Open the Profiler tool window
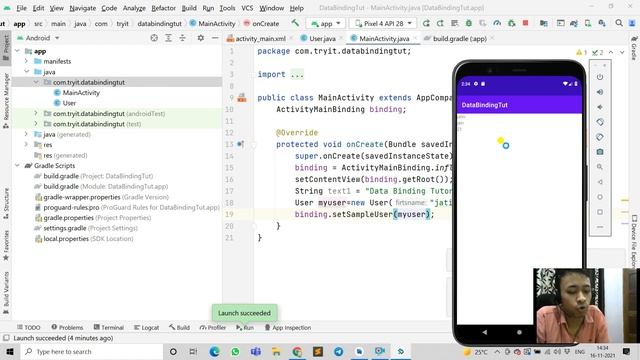Viewport: 640px width, 360px height. [x=213, y=327]
